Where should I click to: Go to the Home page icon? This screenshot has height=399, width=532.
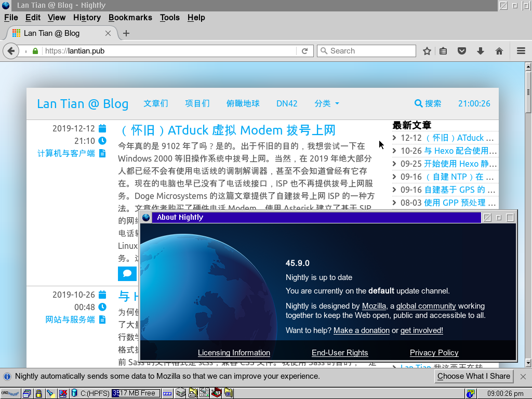(x=499, y=51)
